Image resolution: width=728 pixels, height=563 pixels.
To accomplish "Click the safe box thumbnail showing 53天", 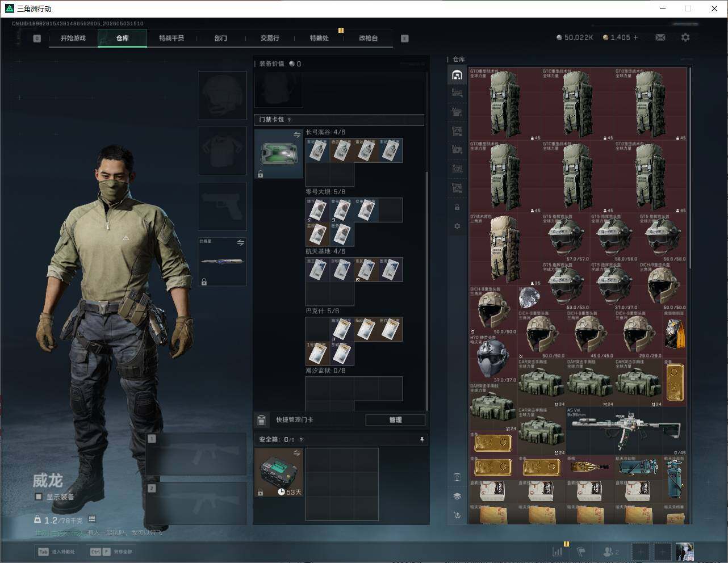I will click(278, 472).
